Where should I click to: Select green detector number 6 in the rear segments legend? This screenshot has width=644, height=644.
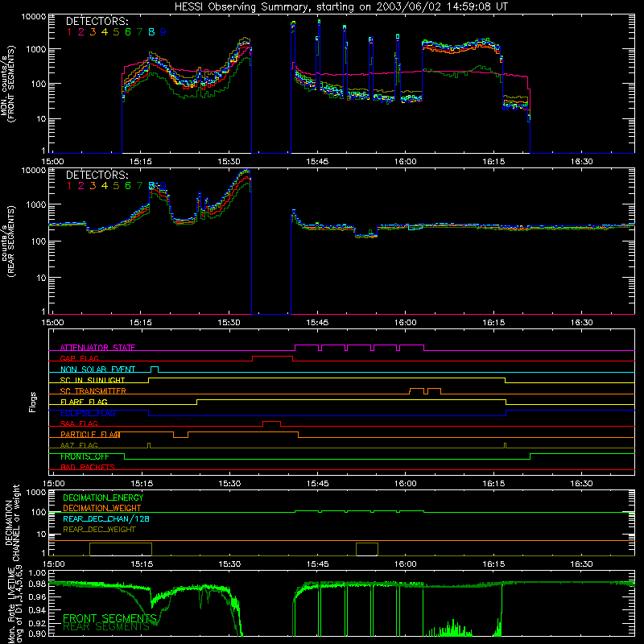(128, 186)
